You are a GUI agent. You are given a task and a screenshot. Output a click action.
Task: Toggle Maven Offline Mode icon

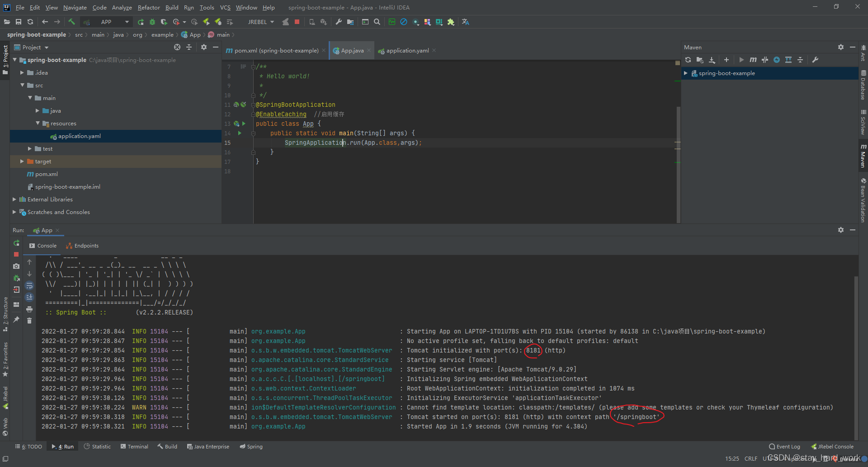[765, 60]
